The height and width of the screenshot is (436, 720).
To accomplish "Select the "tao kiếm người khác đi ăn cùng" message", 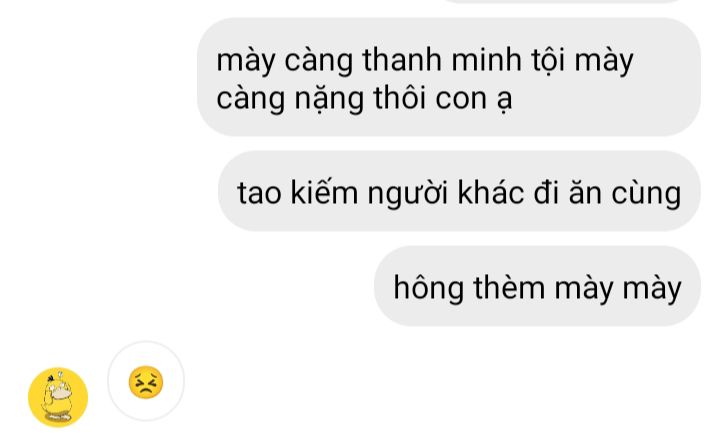I will coord(459,191).
